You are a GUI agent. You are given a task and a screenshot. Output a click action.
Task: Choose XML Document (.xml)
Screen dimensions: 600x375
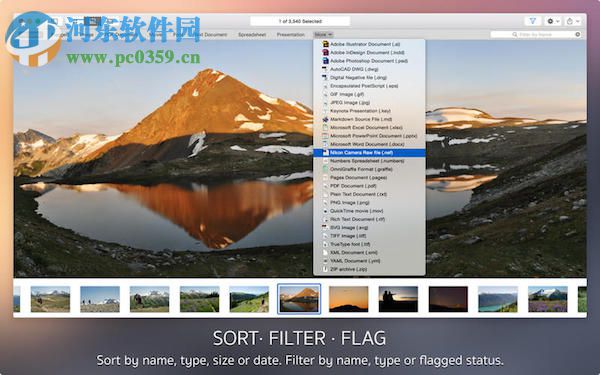[369, 253]
